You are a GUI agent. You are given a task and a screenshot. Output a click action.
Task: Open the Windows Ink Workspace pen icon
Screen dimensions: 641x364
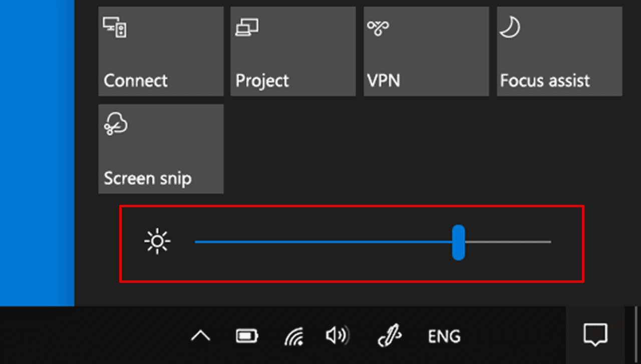click(x=390, y=335)
